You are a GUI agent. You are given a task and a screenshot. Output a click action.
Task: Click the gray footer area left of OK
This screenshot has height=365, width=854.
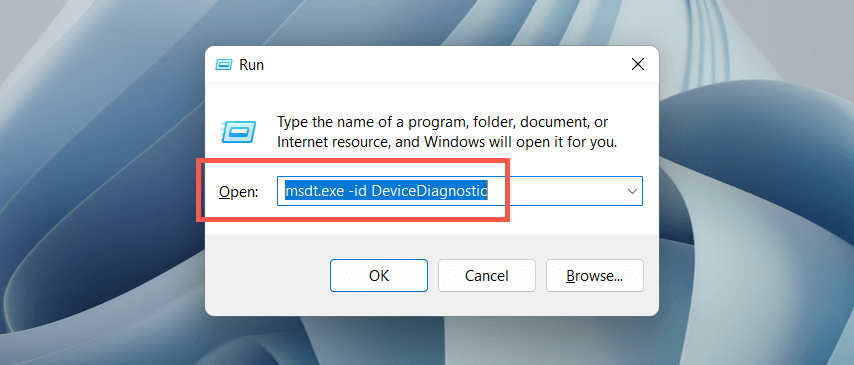[x=267, y=275]
